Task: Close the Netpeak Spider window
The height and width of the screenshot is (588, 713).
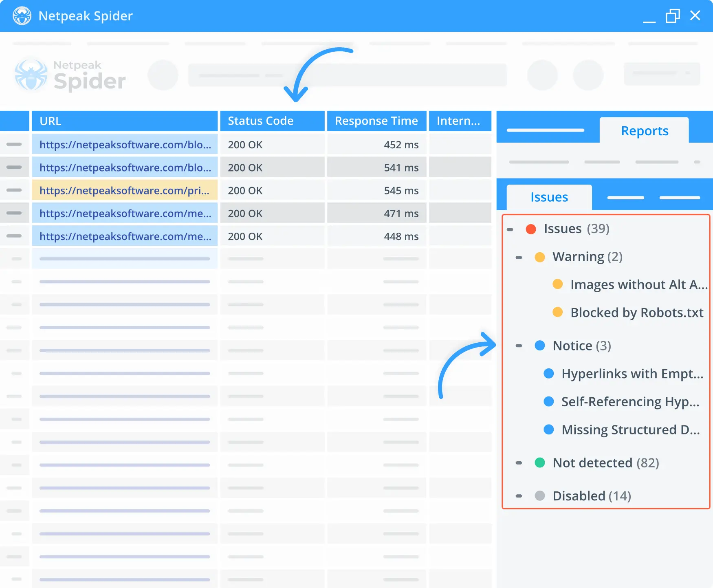Action: (695, 15)
